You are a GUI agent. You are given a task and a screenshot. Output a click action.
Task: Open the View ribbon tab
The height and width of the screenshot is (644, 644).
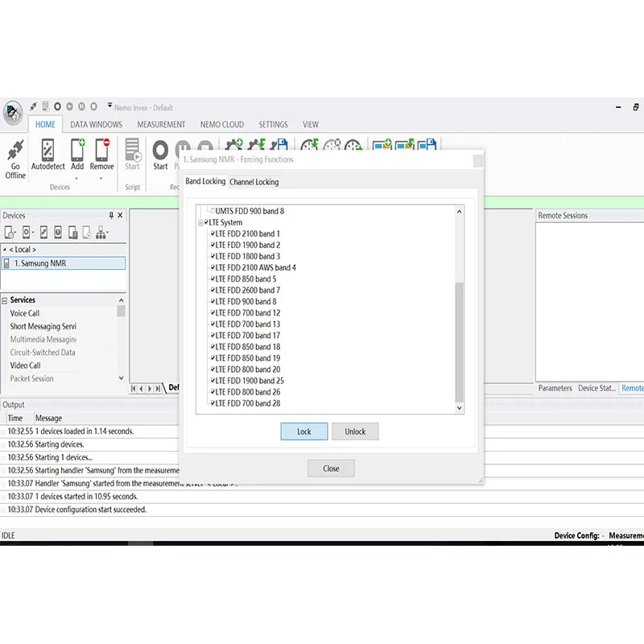(x=311, y=125)
